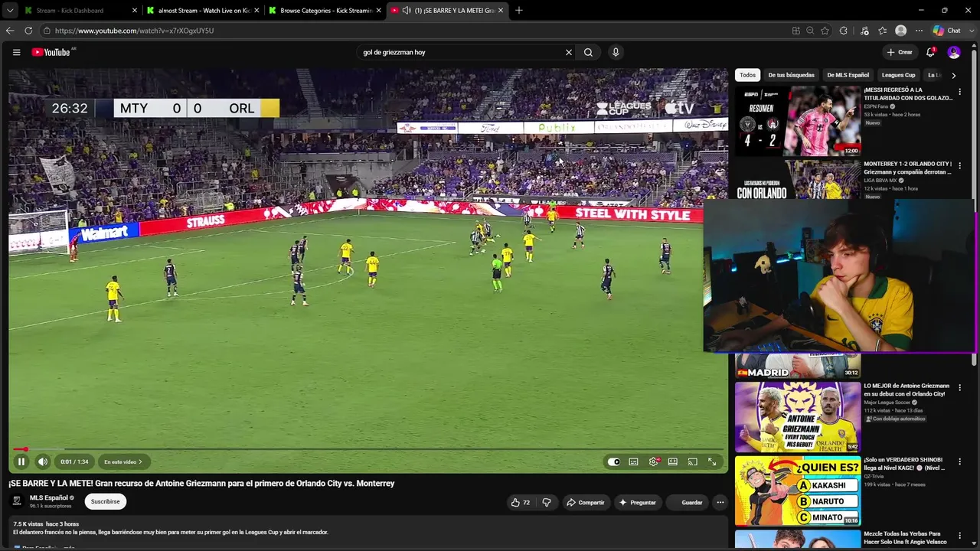The width and height of the screenshot is (980, 551).
Task: Switch to the almost Stream Kick tab
Action: coord(204,11)
